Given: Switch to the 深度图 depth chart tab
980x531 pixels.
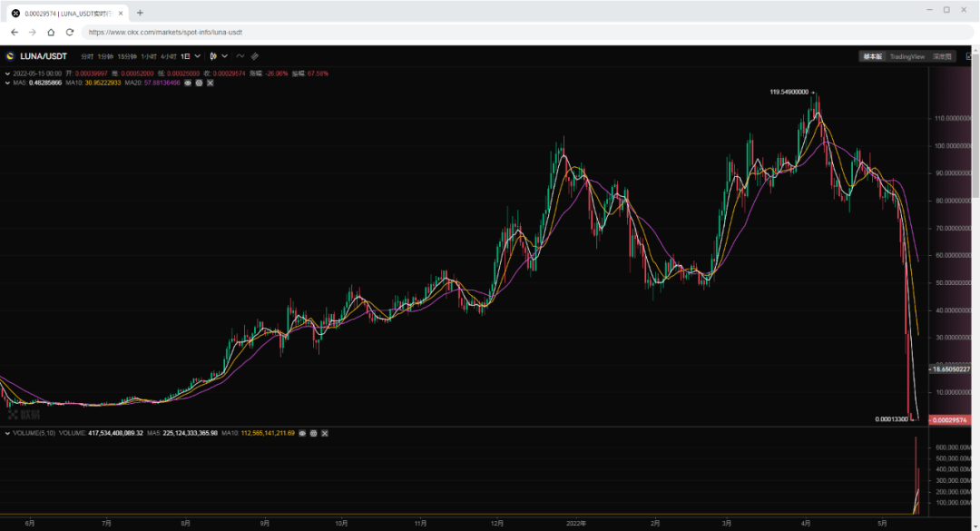Looking at the screenshot, I should [x=942, y=56].
